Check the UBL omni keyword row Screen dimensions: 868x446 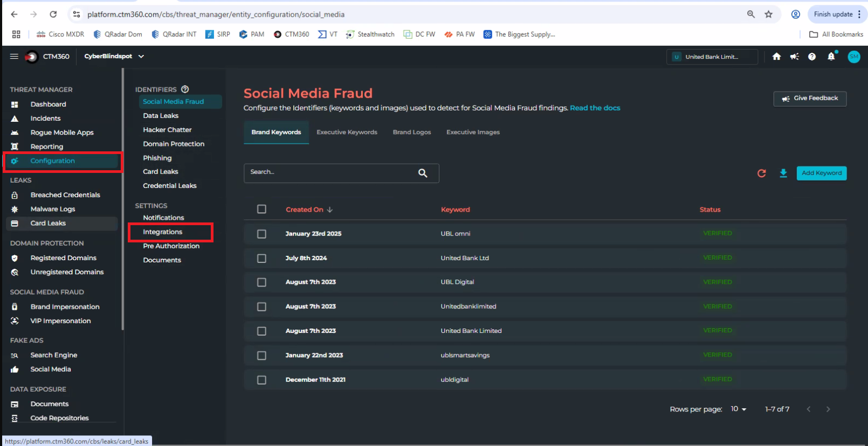[261, 234]
